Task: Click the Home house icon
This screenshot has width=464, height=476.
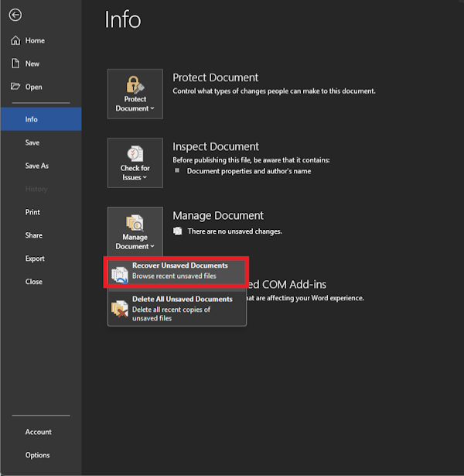Action: 15,40
